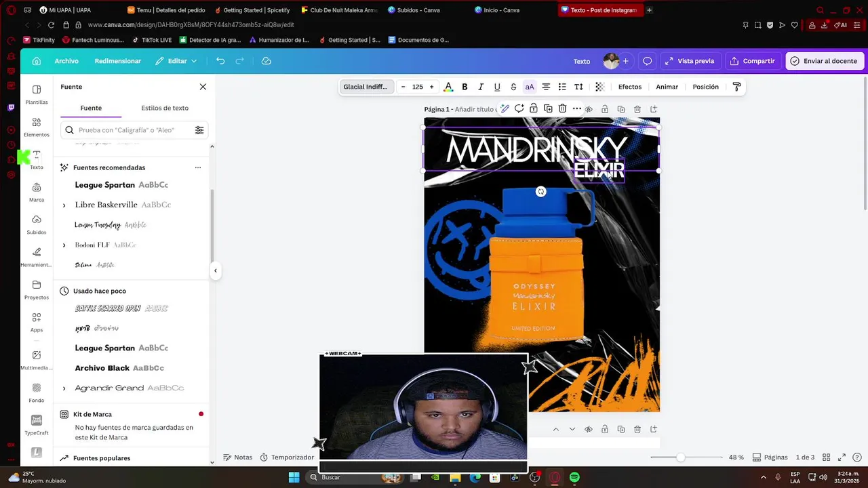Open Archivo menu
The width and height of the screenshot is (868, 488).
[66, 61]
